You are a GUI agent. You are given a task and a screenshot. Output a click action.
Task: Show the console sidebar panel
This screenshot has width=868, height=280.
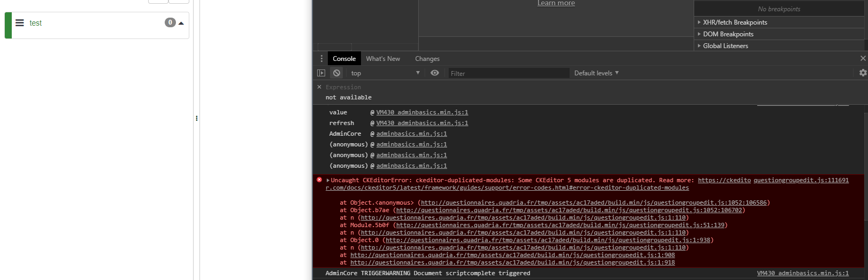(321, 73)
